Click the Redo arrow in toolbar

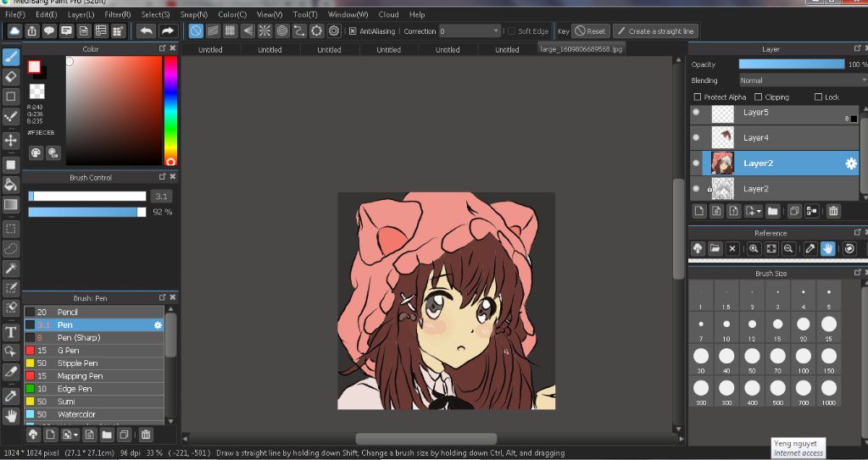click(167, 31)
